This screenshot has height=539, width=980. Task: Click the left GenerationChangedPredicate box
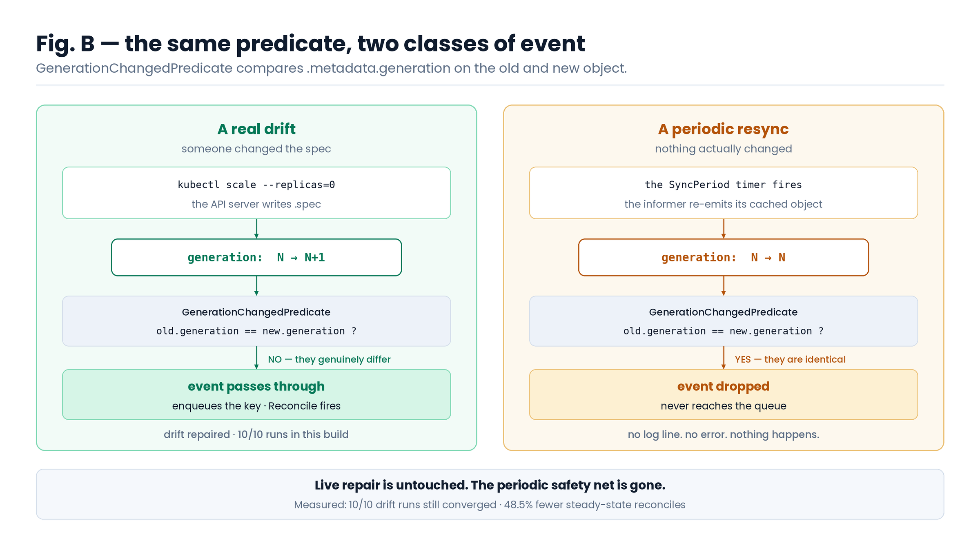point(256,321)
